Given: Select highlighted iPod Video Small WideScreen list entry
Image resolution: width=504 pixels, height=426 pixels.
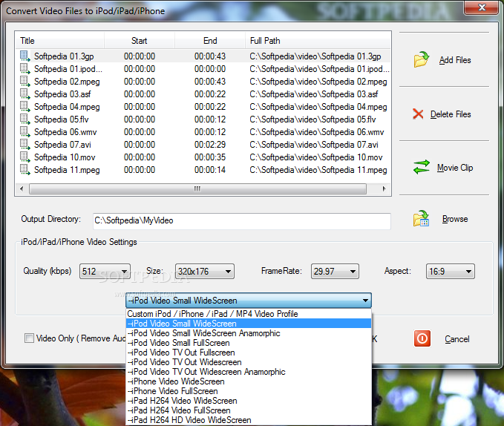Looking at the screenshot, I should tap(249, 324).
